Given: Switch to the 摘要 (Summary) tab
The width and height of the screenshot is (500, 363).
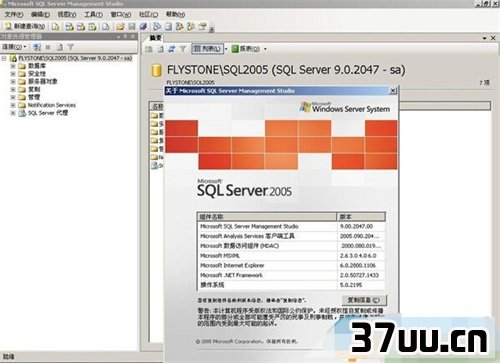Looking at the screenshot, I should click(x=156, y=38).
